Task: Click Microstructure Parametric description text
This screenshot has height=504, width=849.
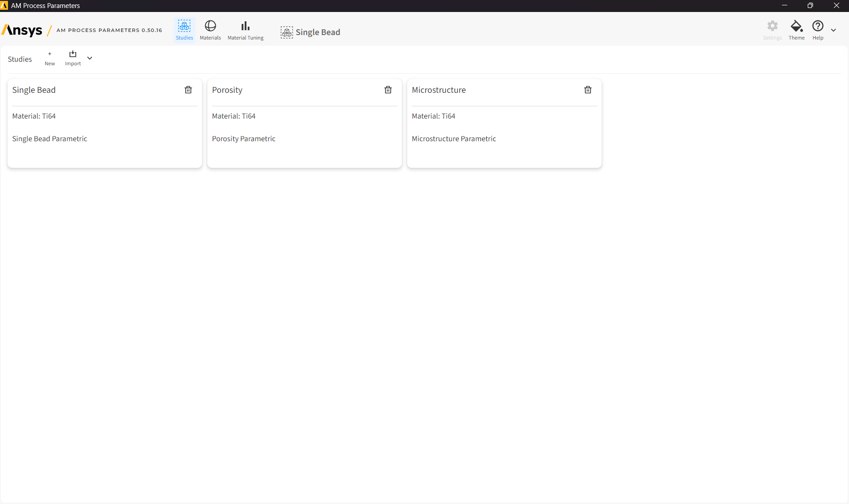Action: 454,139
